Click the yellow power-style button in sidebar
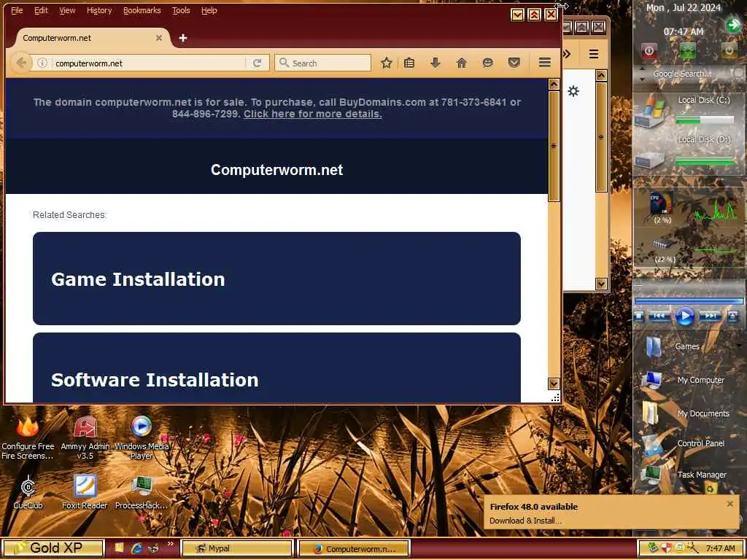Screen dimensions: 747x560 pyautogui.click(x=729, y=50)
